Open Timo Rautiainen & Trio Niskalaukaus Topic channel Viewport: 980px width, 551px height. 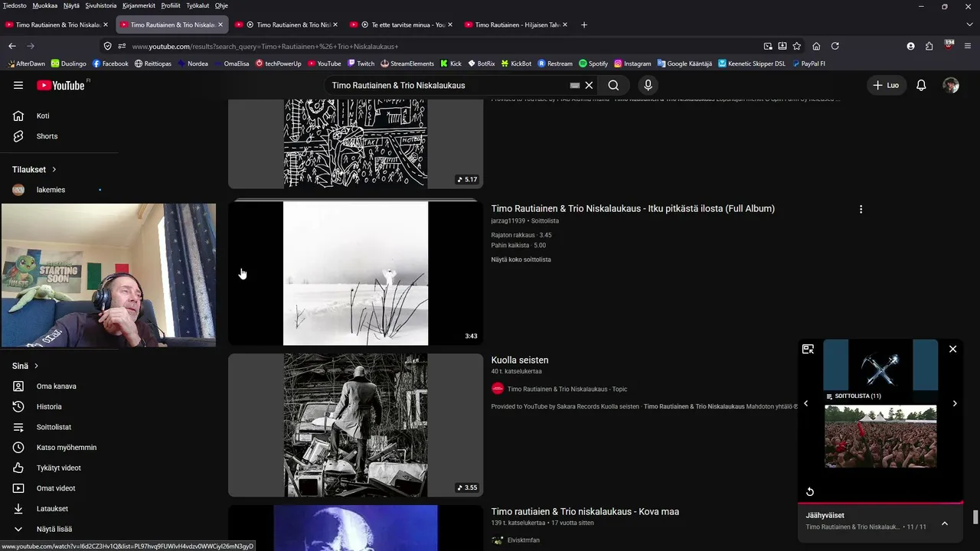(x=567, y=389)
